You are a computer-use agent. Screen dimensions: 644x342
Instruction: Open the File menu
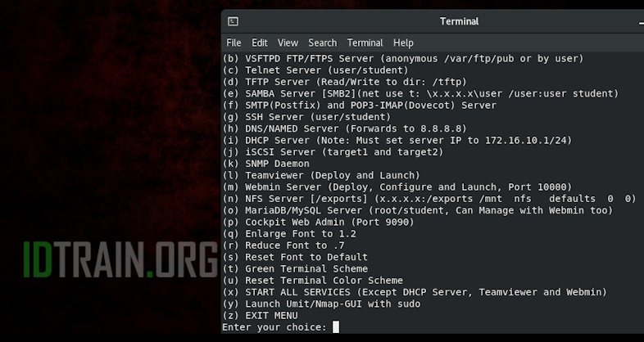[234, 43]
